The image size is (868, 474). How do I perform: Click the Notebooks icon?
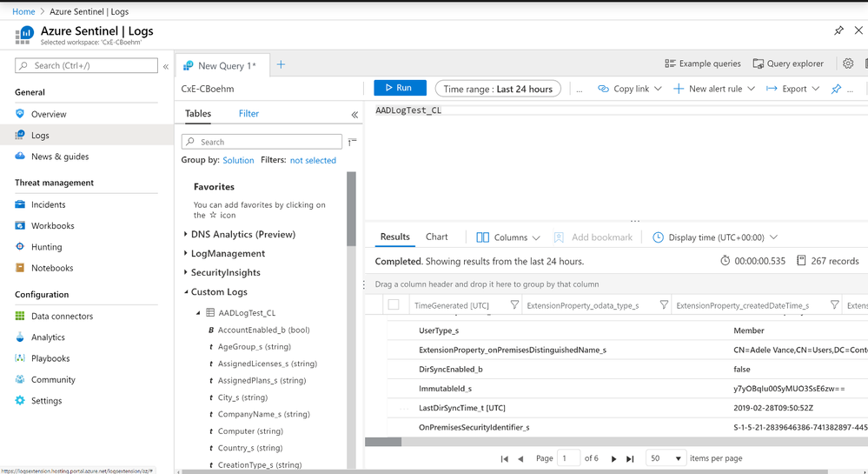20,268
